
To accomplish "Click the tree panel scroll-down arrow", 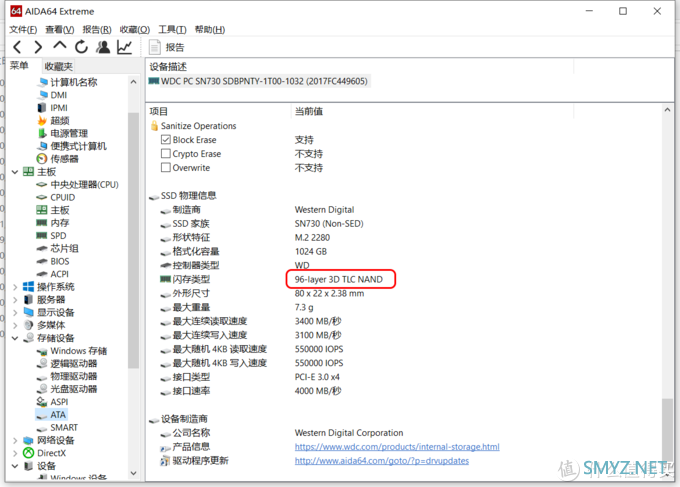I will 133,473.
